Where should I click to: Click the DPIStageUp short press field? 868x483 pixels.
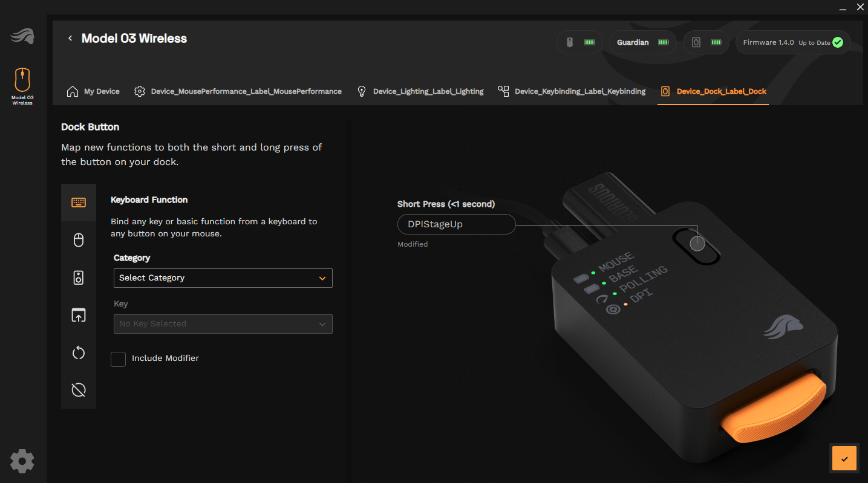[456, 224]
